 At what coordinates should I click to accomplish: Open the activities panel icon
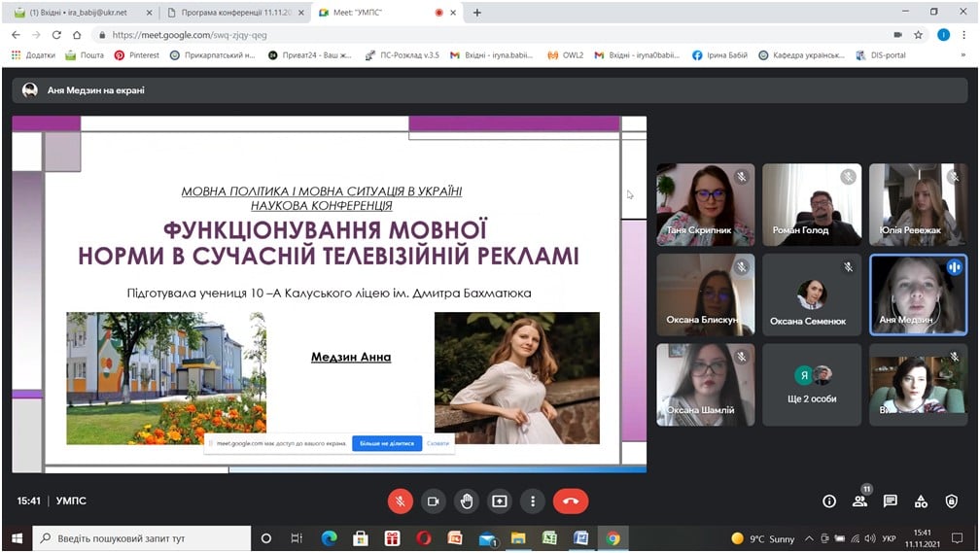[x=921, y=501]
